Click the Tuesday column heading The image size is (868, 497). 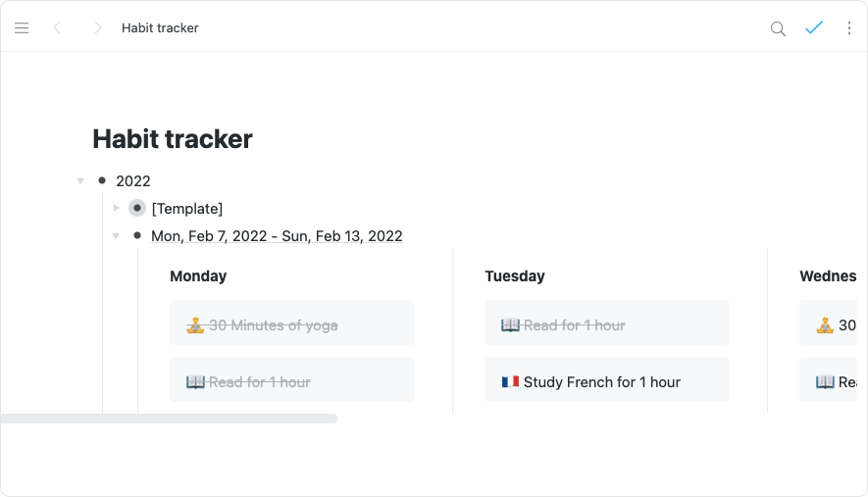pyautogui.click(x=514, y=276)
